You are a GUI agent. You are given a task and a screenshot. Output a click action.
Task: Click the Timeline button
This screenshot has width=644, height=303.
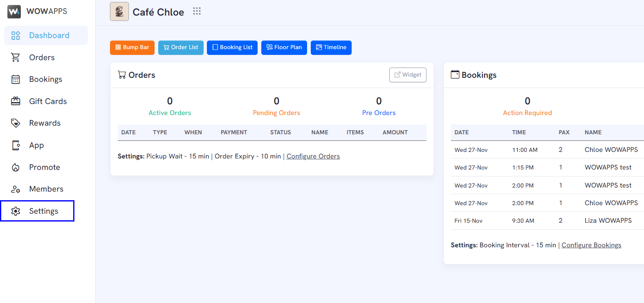point(331,47)
